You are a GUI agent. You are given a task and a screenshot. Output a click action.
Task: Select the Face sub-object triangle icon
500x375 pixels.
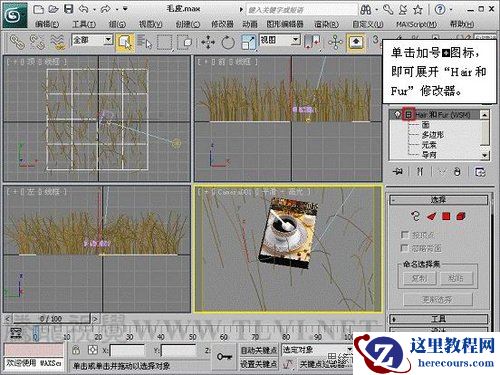[x=431, y=217]
